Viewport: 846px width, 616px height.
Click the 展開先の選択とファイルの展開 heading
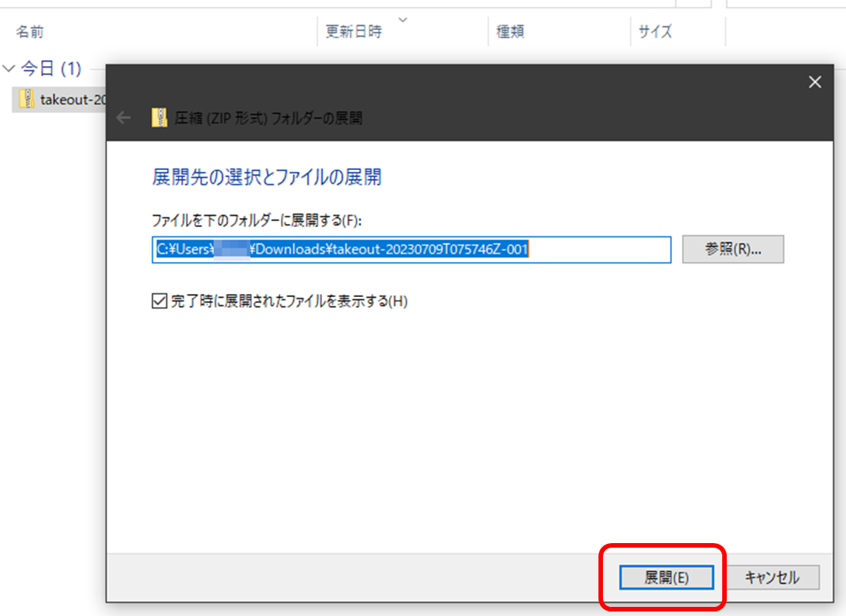(267, 177)
